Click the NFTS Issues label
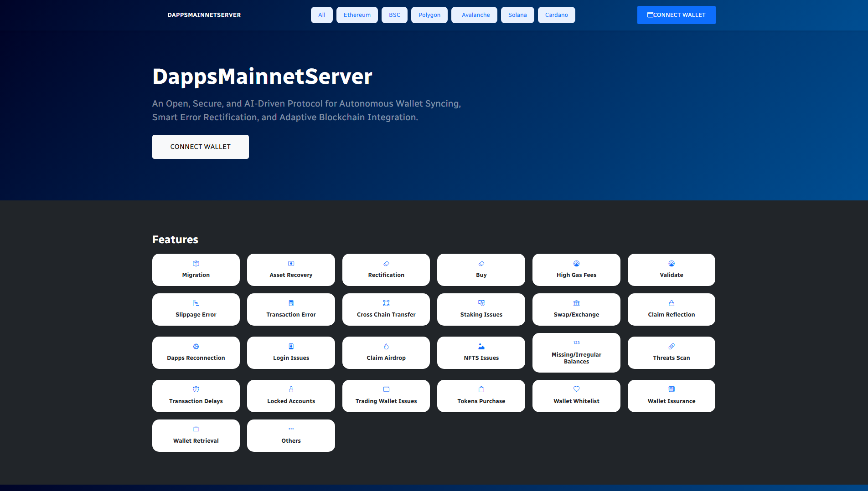The width and height of the screenshot is (868, 491). point(481,358)
